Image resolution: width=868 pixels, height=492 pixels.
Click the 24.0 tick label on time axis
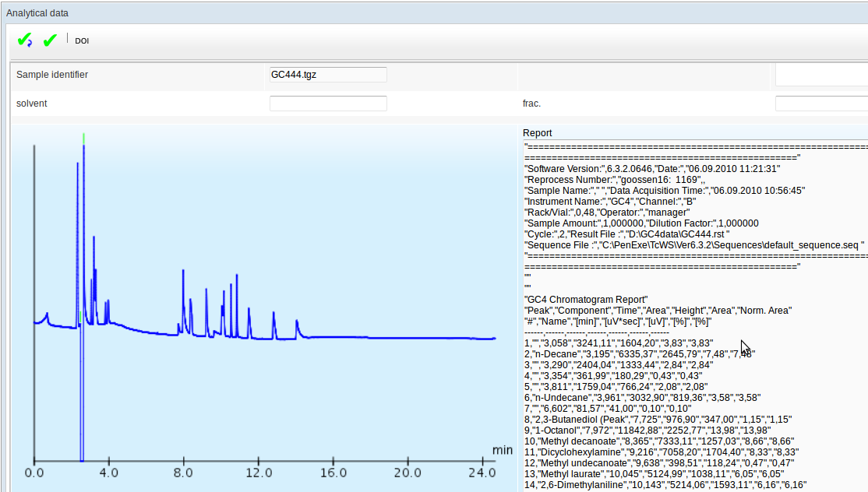pos(482,473)
